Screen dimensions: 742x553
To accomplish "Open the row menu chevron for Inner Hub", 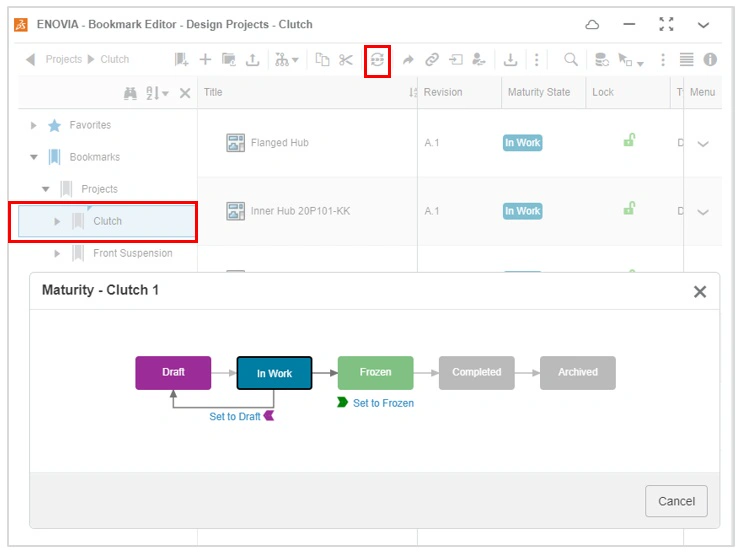I will click(x=703, y=212).
